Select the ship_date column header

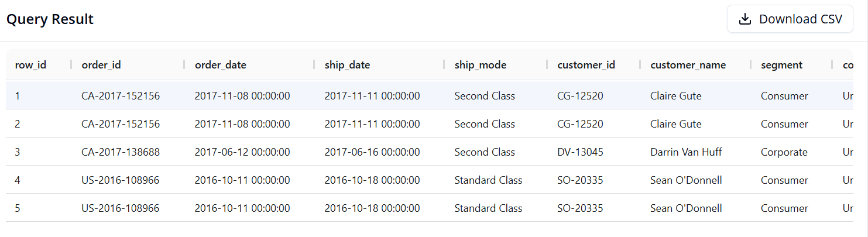pyautogui.click(x=348, y=65)
